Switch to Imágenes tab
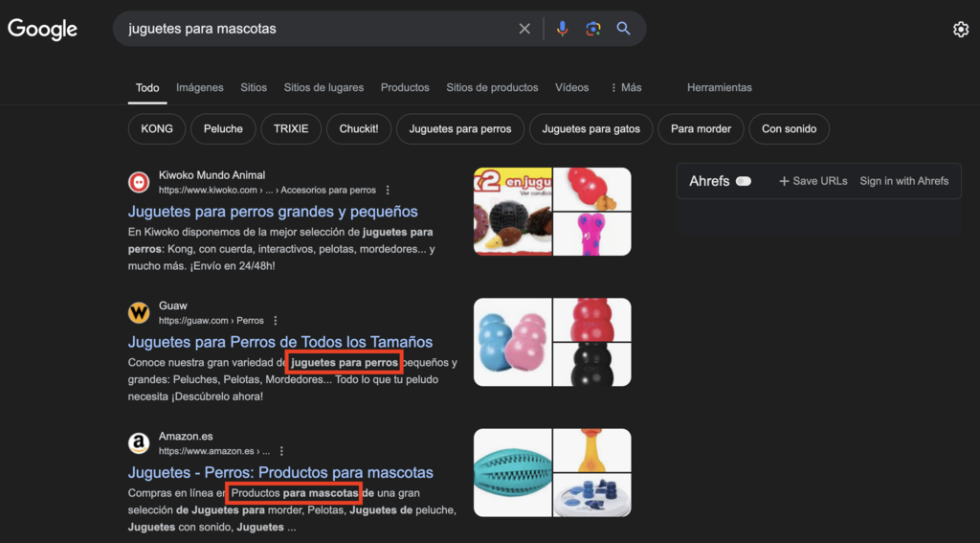Screen dimensions: 980x543 click(199, 87)
